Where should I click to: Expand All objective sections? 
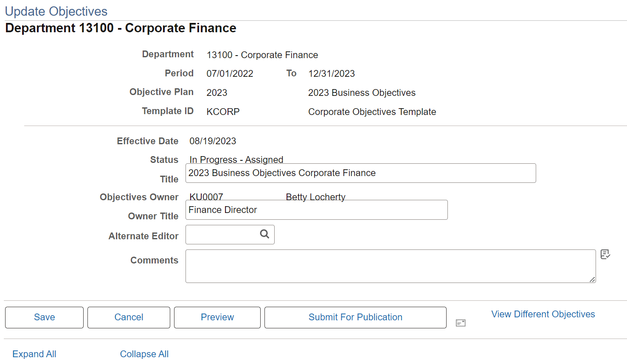[34, 354]
